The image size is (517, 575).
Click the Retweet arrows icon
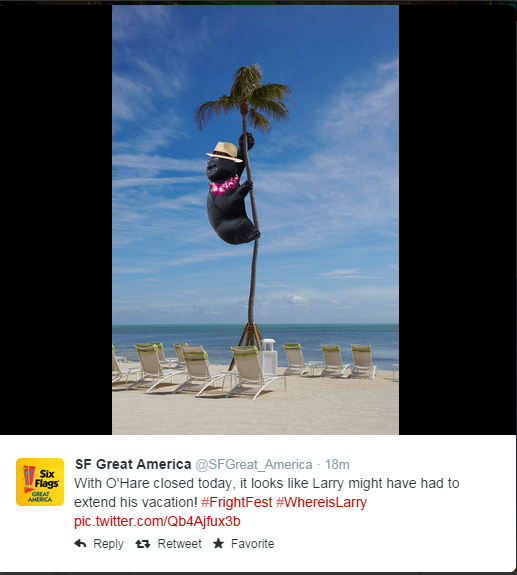(x=143, y=544)
